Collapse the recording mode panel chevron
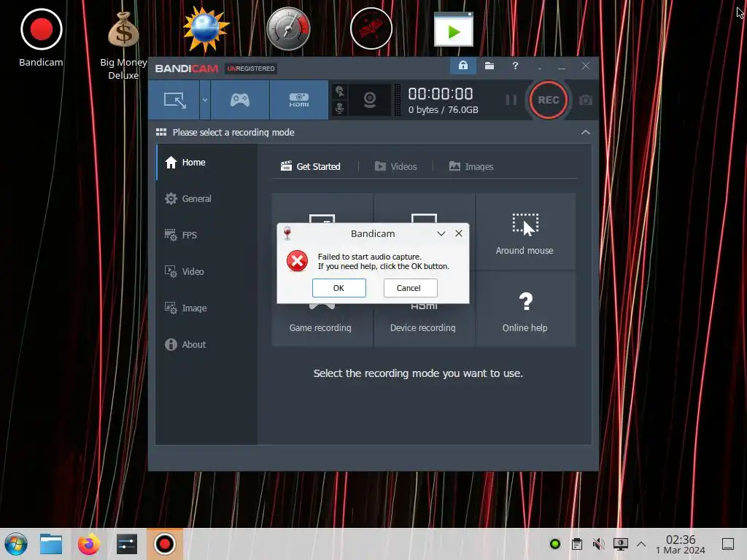The width and height of the screenshot is (747, 560). [586, 133]
